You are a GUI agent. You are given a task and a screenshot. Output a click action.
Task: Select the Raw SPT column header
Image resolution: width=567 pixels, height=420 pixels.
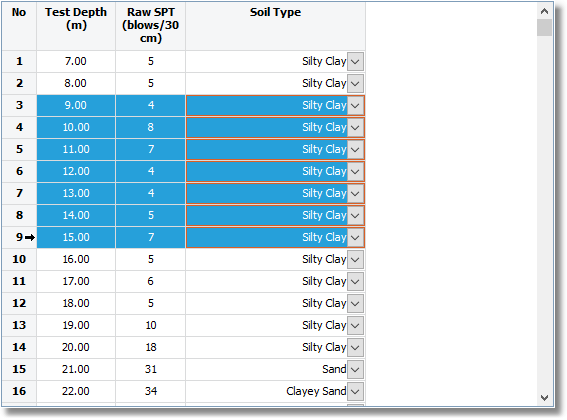(150, 26)
